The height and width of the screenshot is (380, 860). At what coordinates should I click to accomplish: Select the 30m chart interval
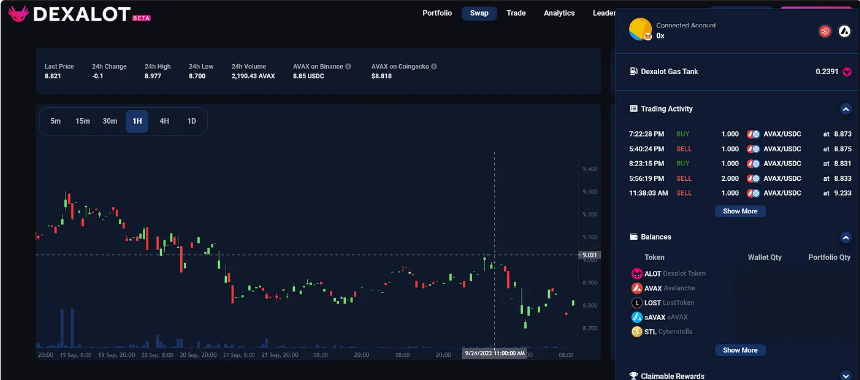click(x=110, y=121)
